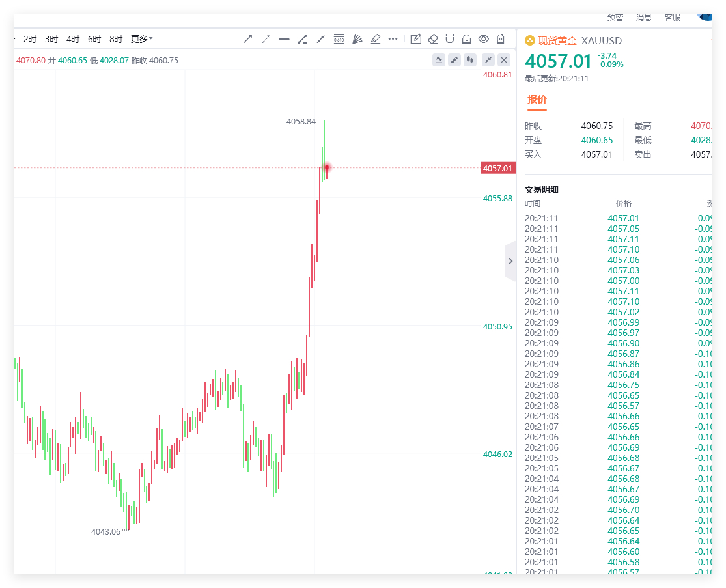726x588 pixels.
Task: Choose the eraser tool
Action: 433,39
